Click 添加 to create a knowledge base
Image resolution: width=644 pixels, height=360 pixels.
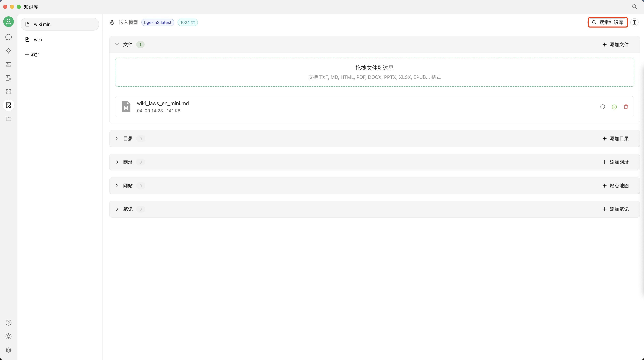click(x=33, y=55)
